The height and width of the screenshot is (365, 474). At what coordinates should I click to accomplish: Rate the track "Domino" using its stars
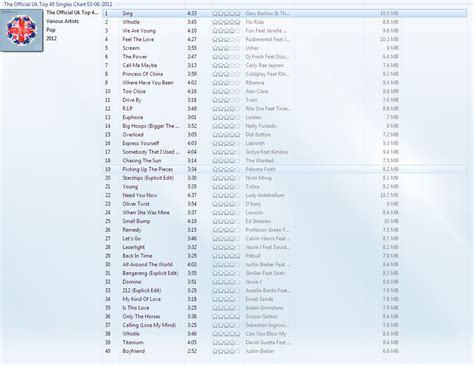tap(226, 282)
